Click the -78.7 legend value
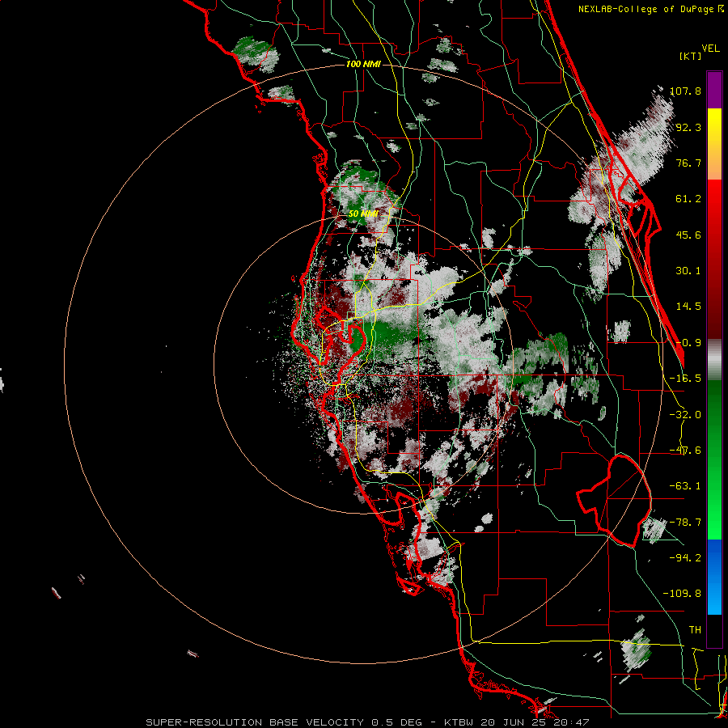The width and height of the screenshot is (728, 728). click(685, 523)
